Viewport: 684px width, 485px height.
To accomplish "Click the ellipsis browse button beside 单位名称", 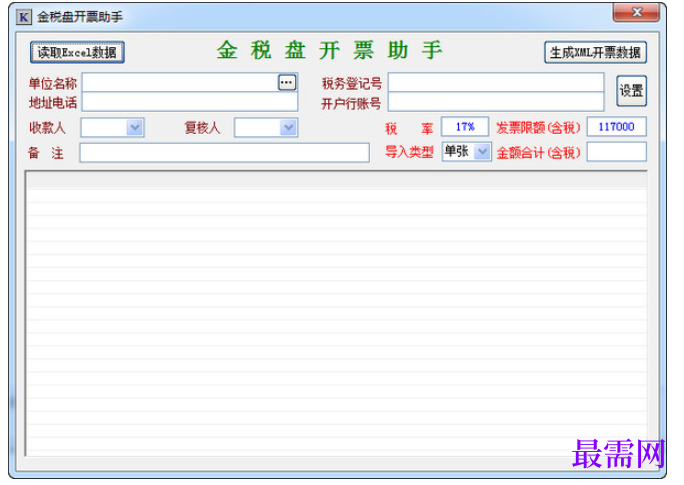I will 287,82.
